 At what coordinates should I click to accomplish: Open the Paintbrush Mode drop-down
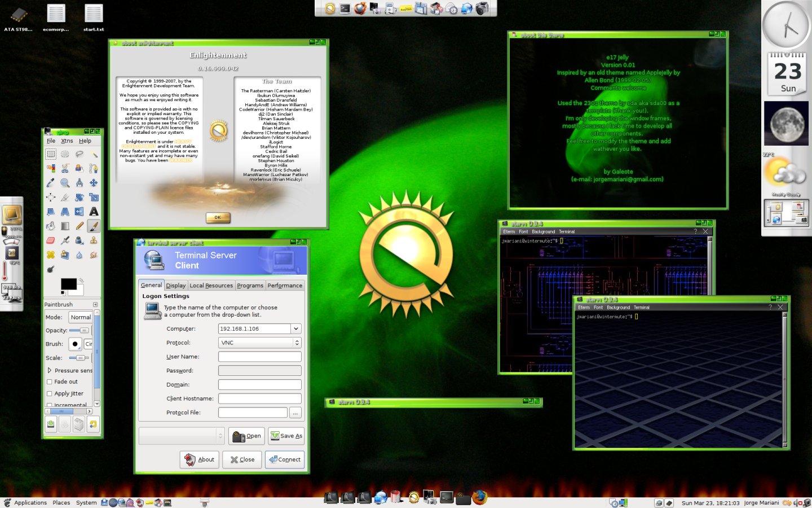(81, 317)
